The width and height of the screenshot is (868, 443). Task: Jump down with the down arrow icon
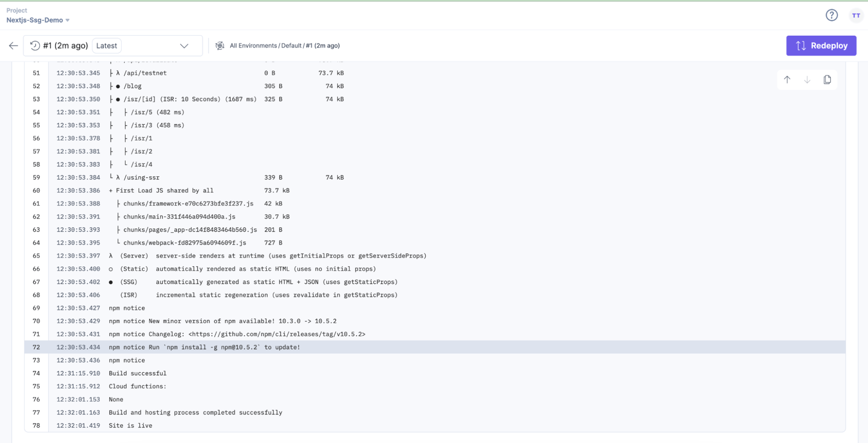point(807,80)
